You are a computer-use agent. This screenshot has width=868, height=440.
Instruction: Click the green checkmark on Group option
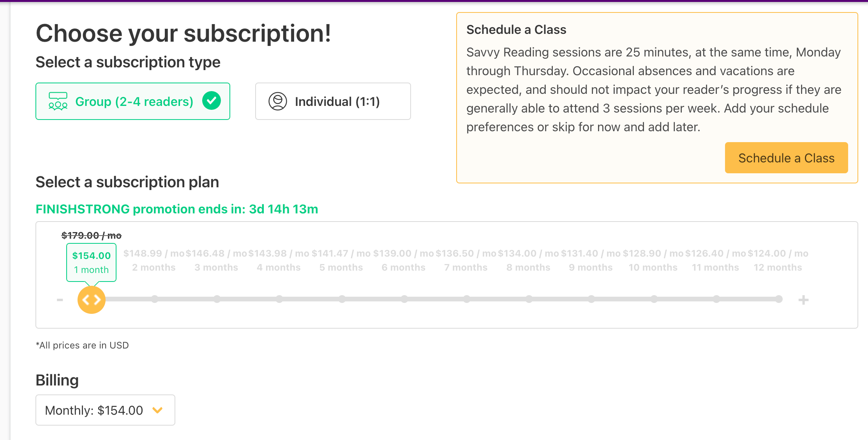click(212, 101)
